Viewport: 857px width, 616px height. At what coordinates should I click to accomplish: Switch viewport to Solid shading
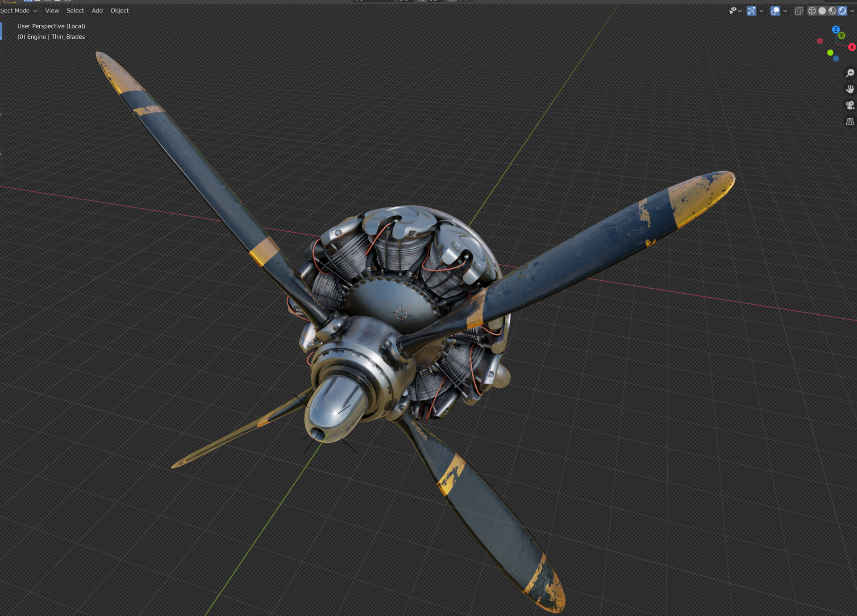tap(822, 11)
